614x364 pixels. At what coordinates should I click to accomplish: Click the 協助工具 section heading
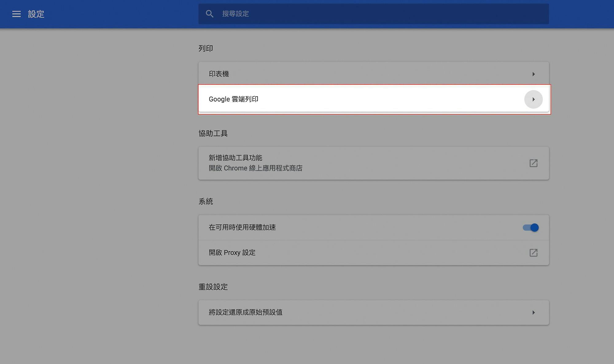pyautogui.click(x=213, y=133)
